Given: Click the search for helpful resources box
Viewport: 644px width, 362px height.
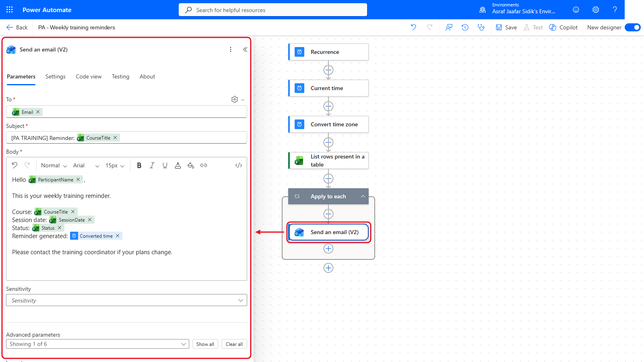Looking at the screenshot, I should click(x=273, y=10).
